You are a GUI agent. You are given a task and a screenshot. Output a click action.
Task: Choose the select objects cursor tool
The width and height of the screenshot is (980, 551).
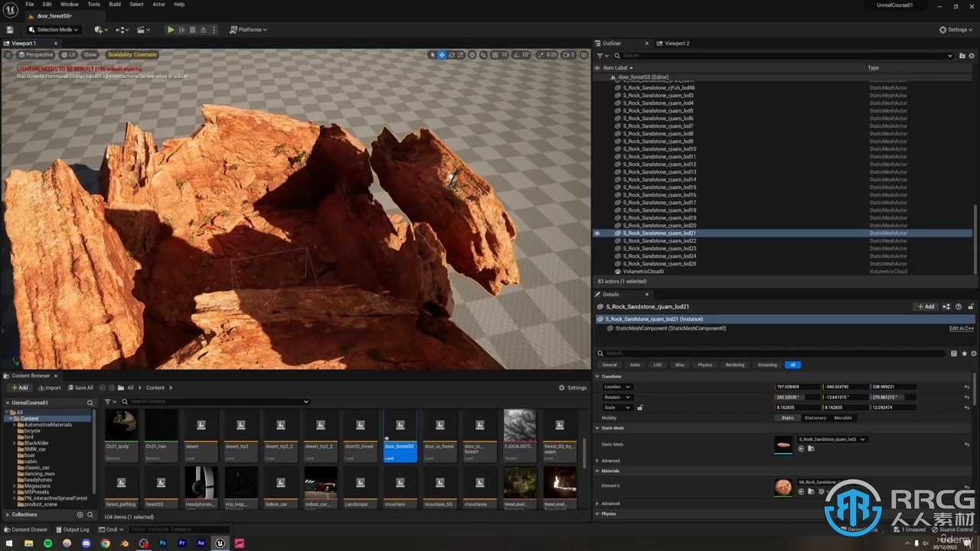click(x=433, y=55)
